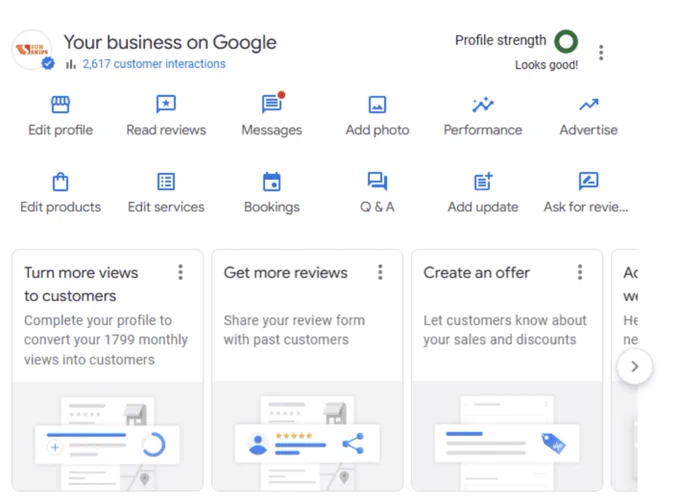Click the Create an offer card illustration
The width and height of the screenshot is (680, 504).
(x=507, y=436)
